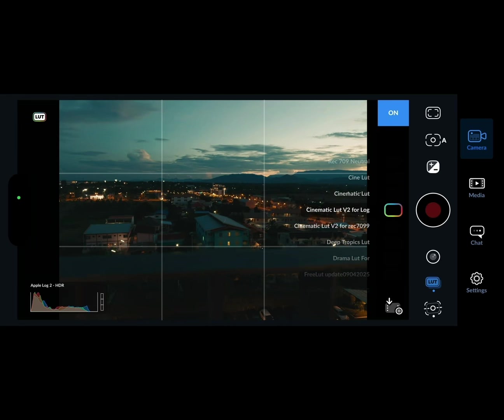Switch the auto focus camera mode icon

point(436,140)
